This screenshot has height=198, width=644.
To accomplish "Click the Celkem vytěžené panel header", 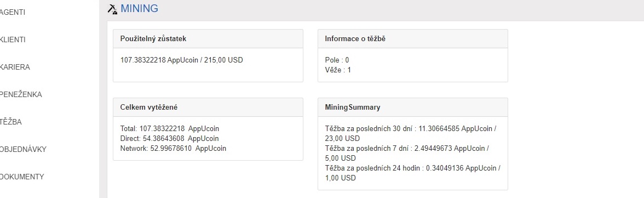I will (x=208, y=108).
